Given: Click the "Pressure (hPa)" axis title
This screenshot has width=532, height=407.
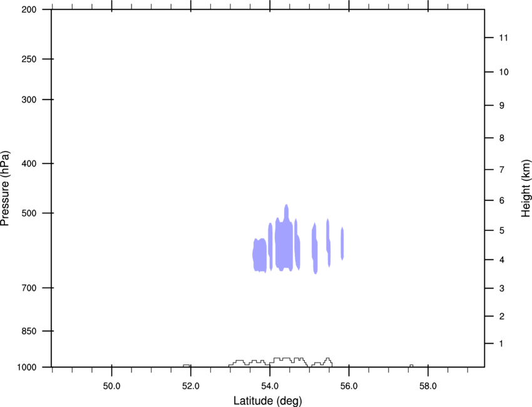Looking at the screenshot, I should coord(5,188).
